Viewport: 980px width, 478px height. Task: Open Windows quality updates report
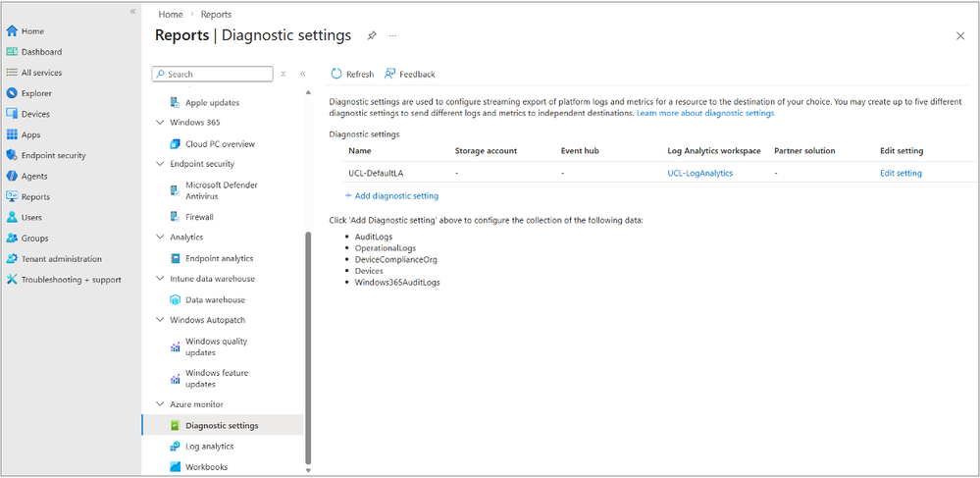(216, 346)
